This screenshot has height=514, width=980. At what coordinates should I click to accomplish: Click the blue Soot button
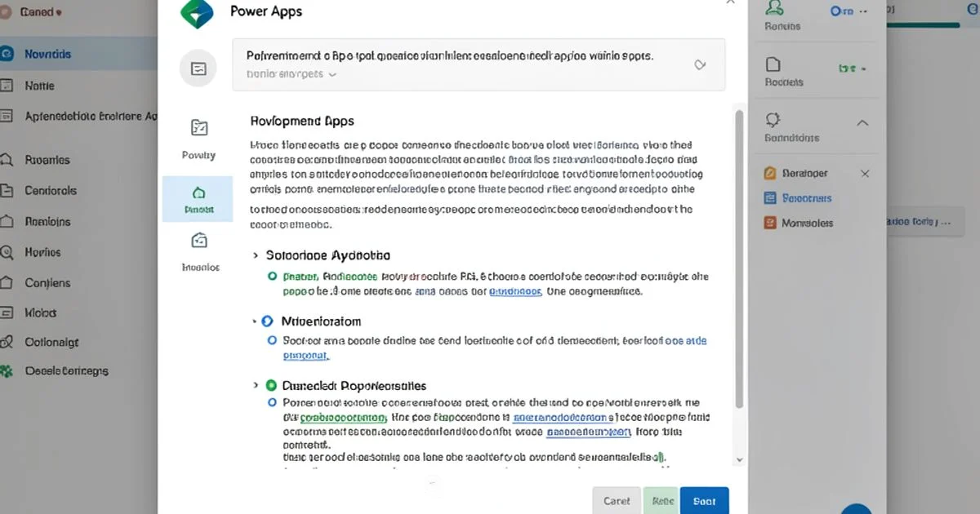point(704,500)
